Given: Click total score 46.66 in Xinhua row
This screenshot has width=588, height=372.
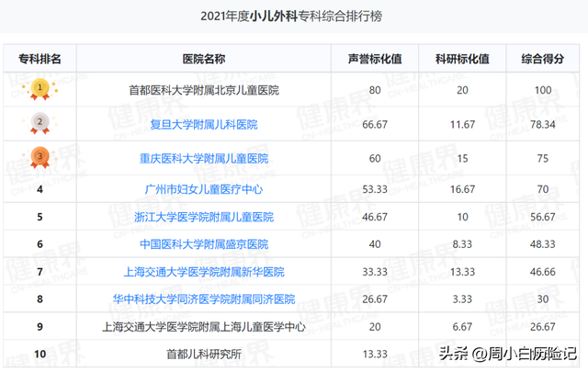Looking at the screenshot, I should tap(543, 272).
